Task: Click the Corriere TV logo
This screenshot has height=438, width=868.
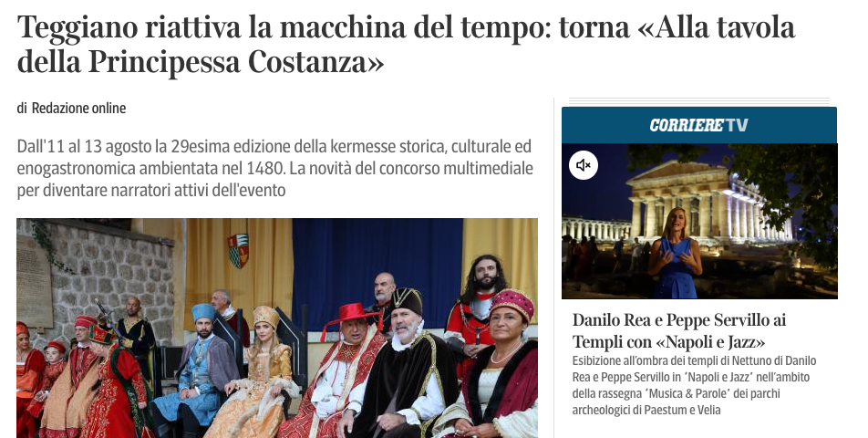Action: pos(698,125)
